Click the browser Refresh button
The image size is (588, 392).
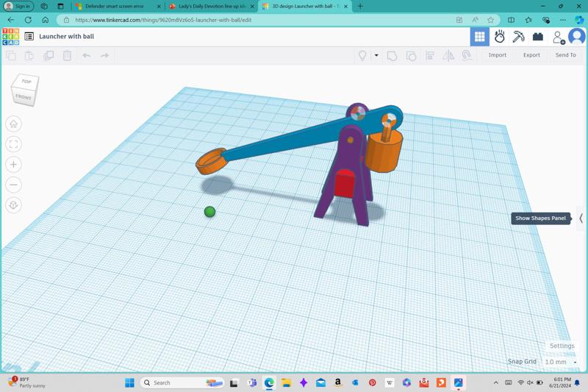pyautogui.click(x=28, y=20)
